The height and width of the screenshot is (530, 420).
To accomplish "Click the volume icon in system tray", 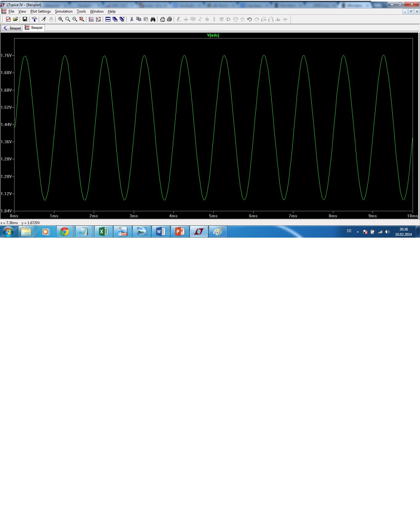I will [387, 232].
